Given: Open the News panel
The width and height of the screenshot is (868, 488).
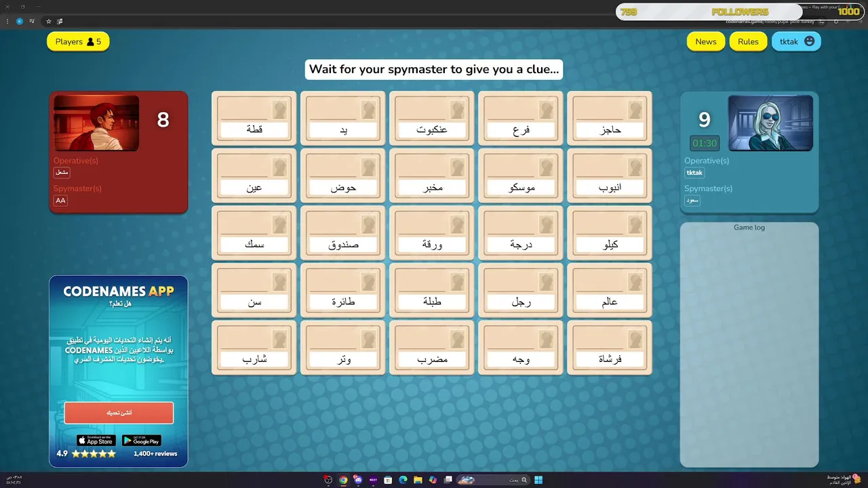Looking at the screenshot, I should pos(705,41).
